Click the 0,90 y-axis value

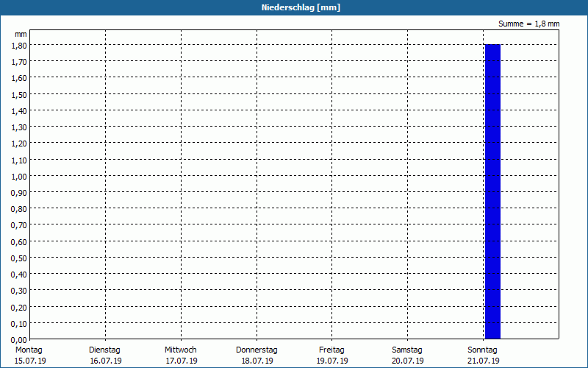point(19,193)
